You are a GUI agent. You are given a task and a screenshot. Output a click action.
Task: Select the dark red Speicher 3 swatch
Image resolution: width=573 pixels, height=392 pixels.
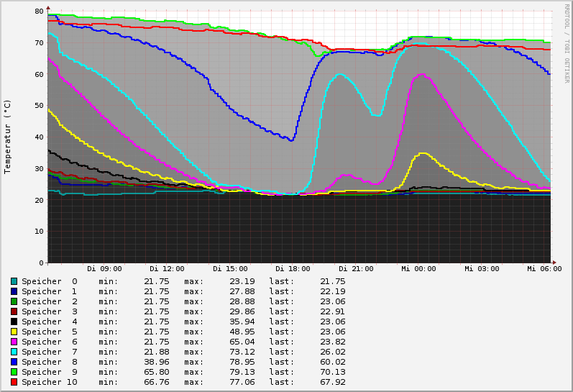coord(14,311)
